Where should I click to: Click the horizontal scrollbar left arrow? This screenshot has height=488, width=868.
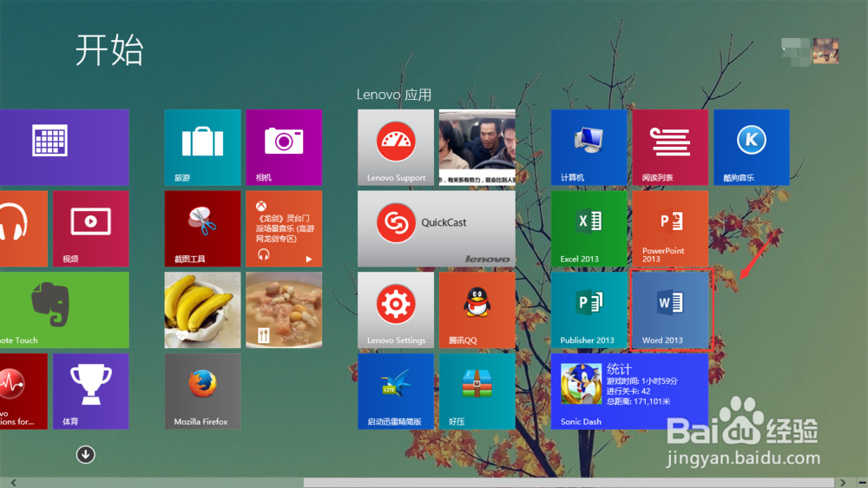[x=13, y=483]
